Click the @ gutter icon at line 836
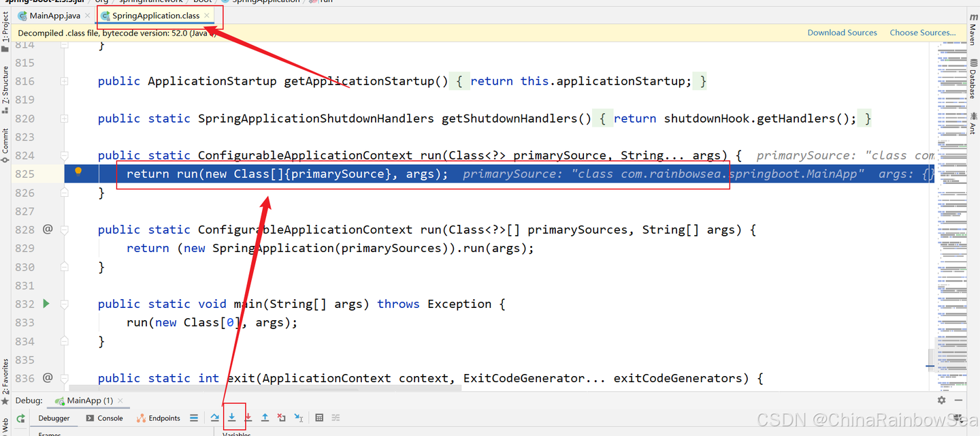 [48, 377]
